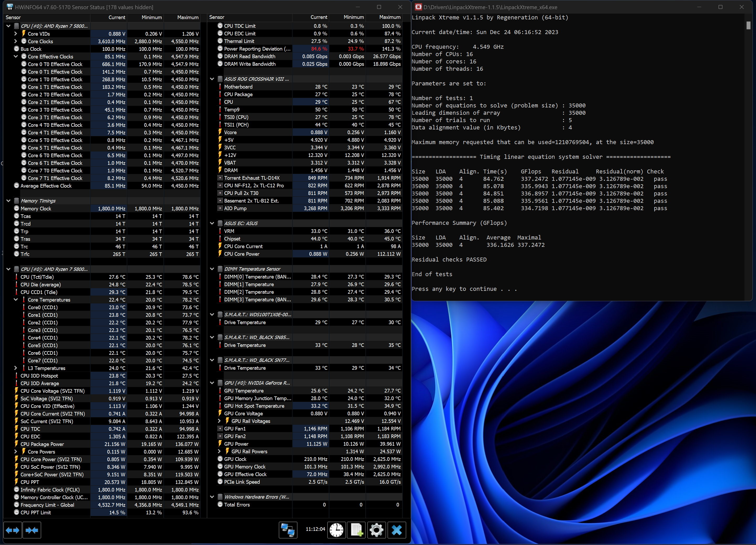
Task: Click the circle icon beside PCIe Link Speed
Action: 220,482
